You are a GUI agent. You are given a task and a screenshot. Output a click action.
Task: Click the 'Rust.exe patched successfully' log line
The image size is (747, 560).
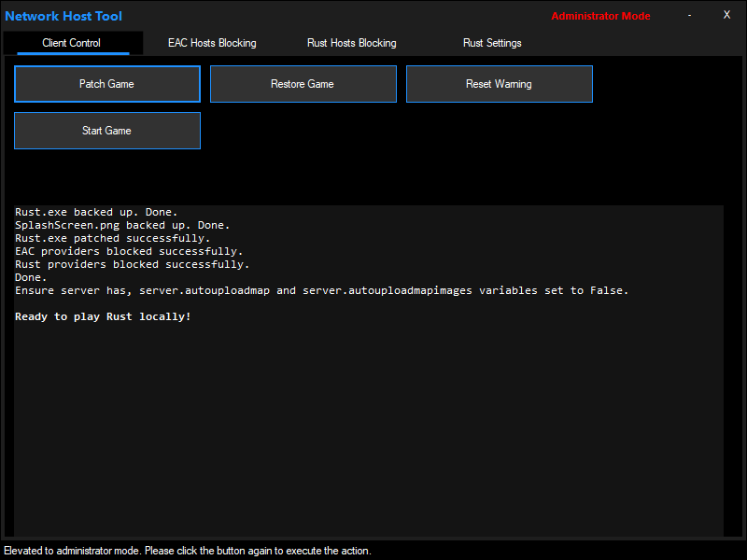point(112,238)
